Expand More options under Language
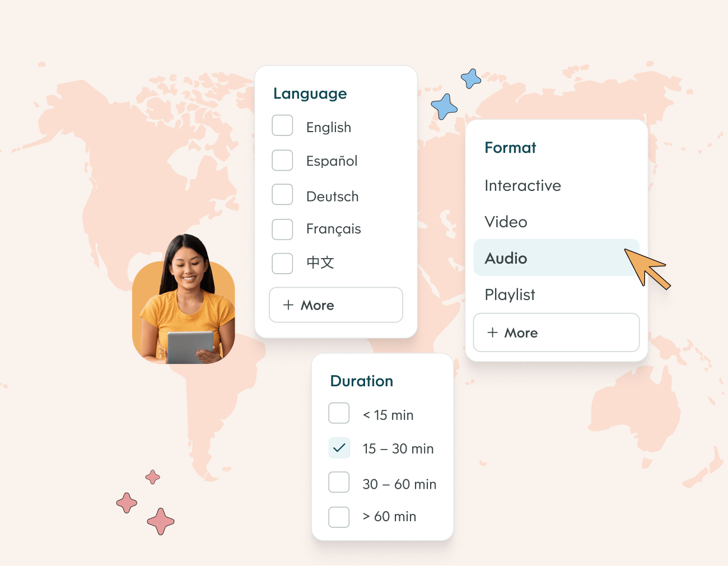This screenshot has height=566, width=728. (335, 305)
